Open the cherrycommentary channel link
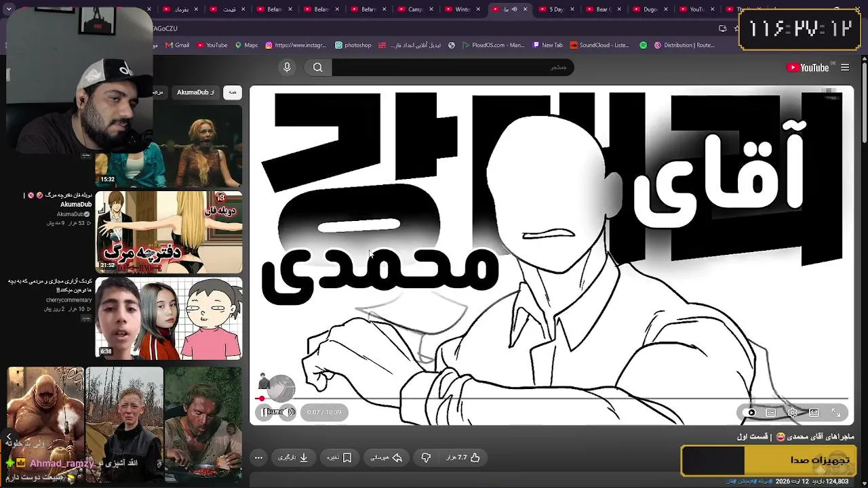This screenshot has height=488, width=868. (x=68, y=300)
